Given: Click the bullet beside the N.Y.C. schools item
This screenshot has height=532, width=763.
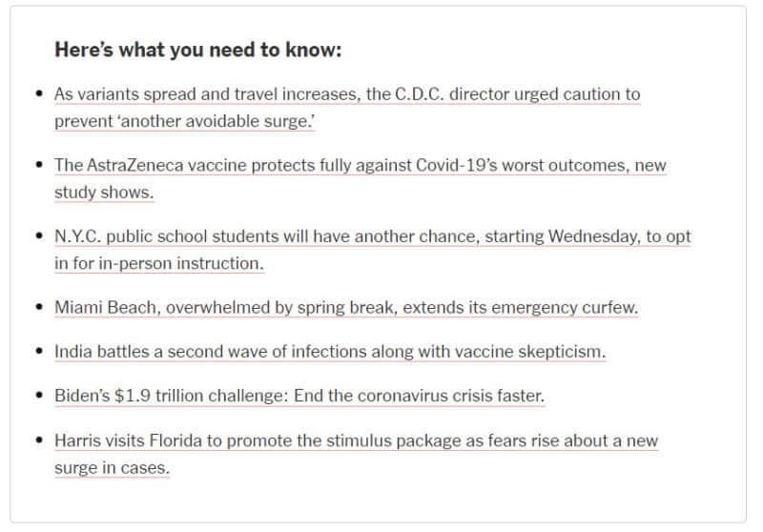Looking at the screenshot, I should (39, 235).
